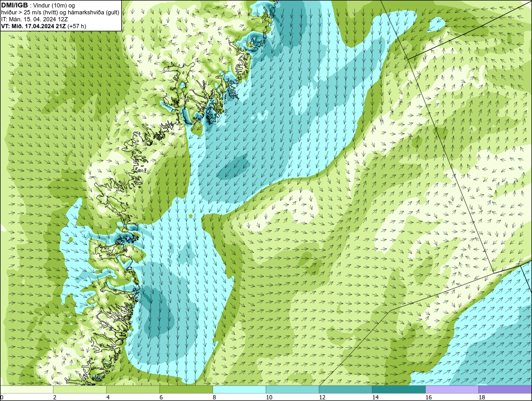The width and height of the screenshot is (532, 401).
Task: Click the legend scale label "4"
Action: 108,397
